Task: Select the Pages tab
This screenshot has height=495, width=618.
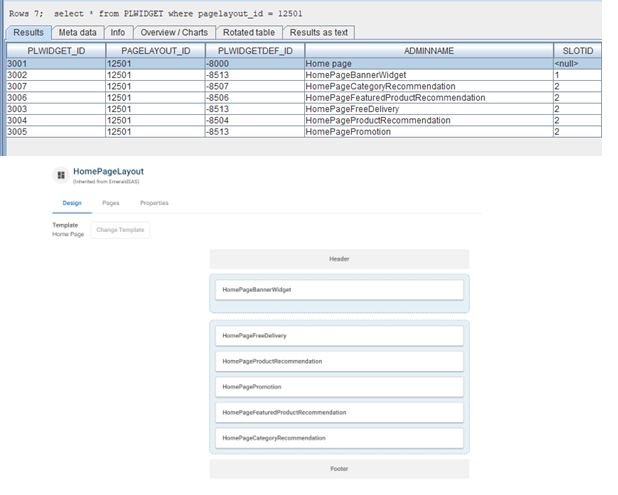Action: click(111, 203)
